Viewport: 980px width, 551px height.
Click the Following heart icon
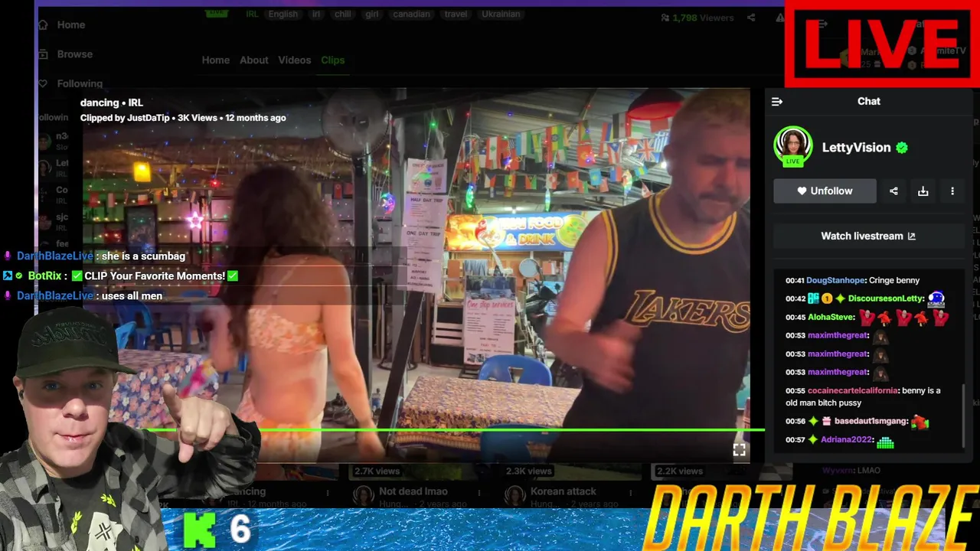coord(44,83)
